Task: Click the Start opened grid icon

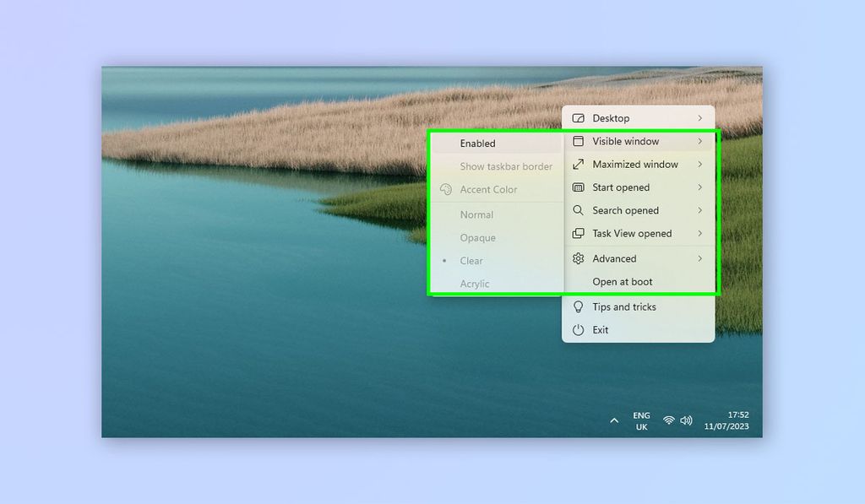Action: point(578,187)
